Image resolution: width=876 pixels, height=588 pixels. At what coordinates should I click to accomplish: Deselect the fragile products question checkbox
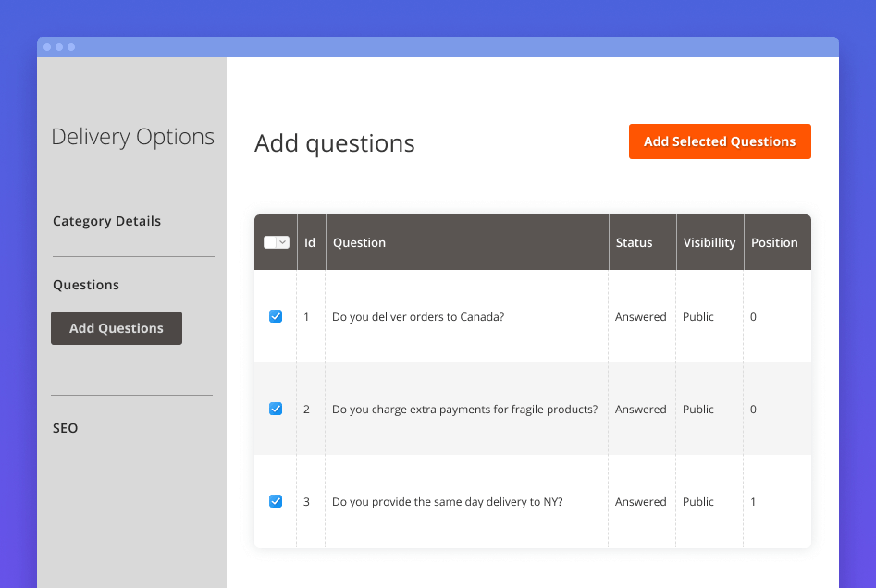click(276, 409)
